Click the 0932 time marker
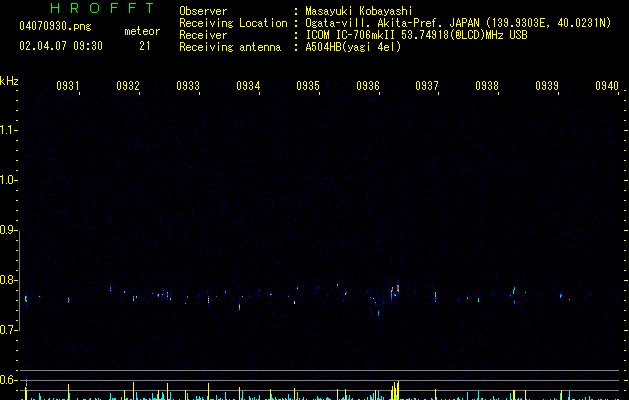Image resolution: width=629 pixels, height=400 pixels. pyautogui.click(x=128, y=85)
